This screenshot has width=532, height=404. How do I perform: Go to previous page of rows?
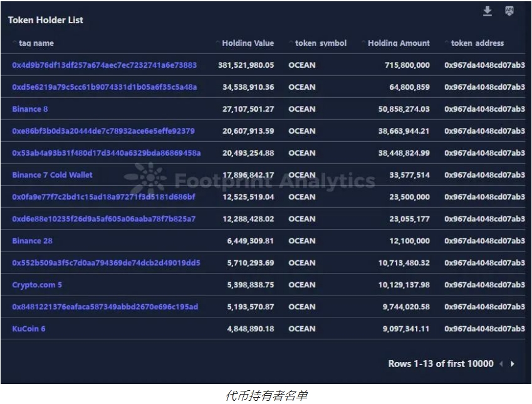coord(501,364)
